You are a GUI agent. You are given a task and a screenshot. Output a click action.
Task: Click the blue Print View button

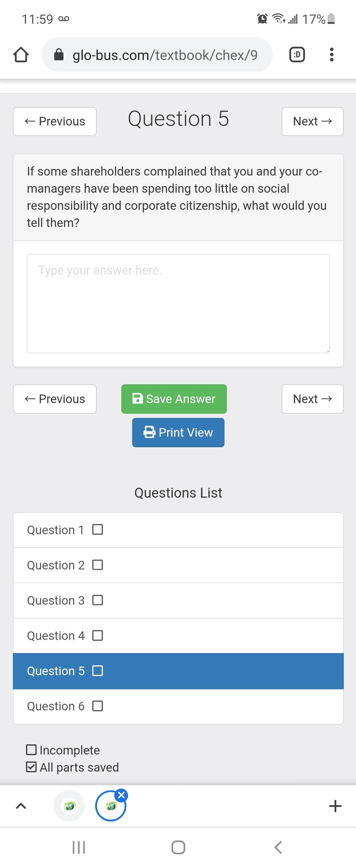(178, 432)
